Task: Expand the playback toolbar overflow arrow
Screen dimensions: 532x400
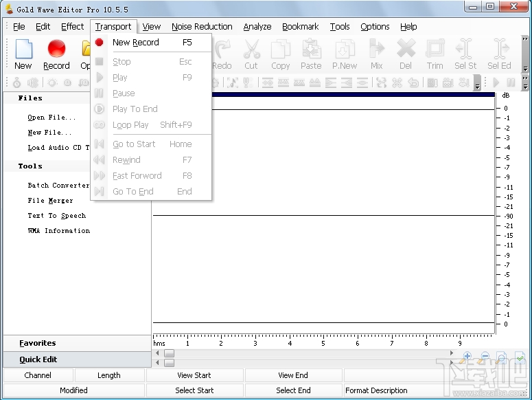Action: (525, 87)
